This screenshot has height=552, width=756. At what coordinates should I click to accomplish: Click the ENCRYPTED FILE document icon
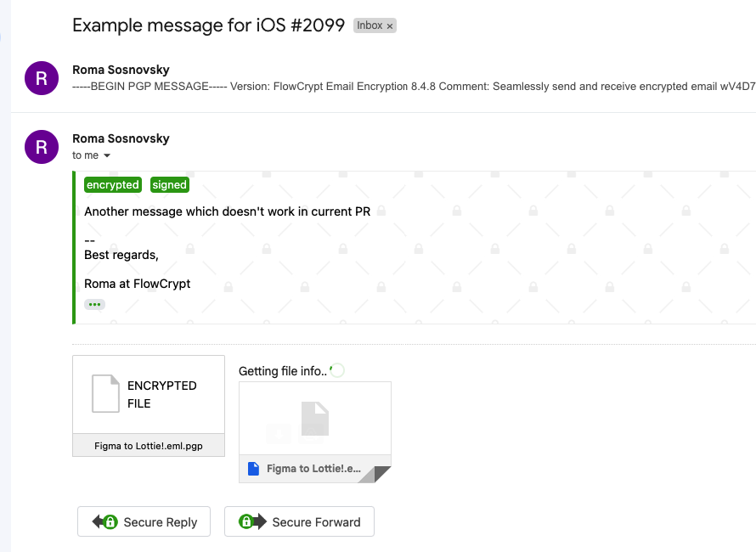click(105, 393)
